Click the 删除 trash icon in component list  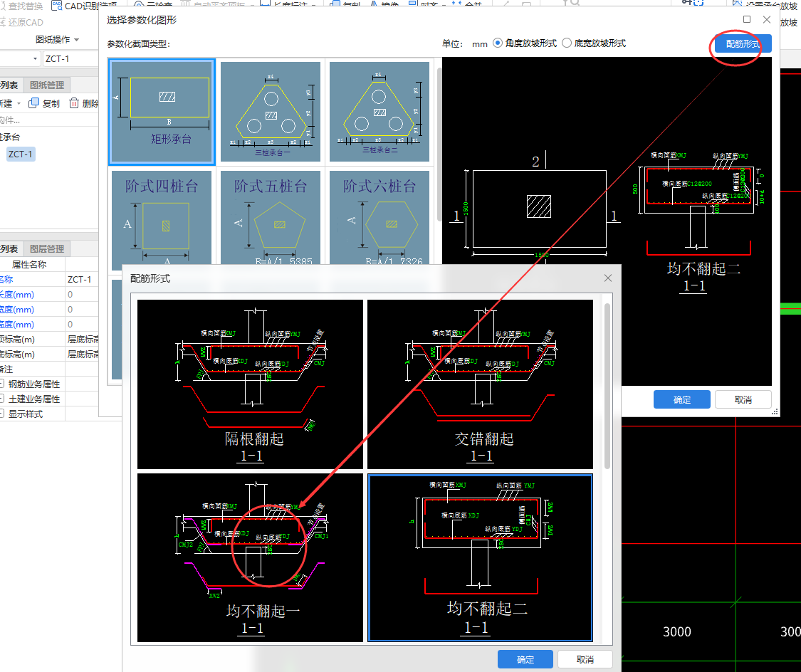coord(74,103)
